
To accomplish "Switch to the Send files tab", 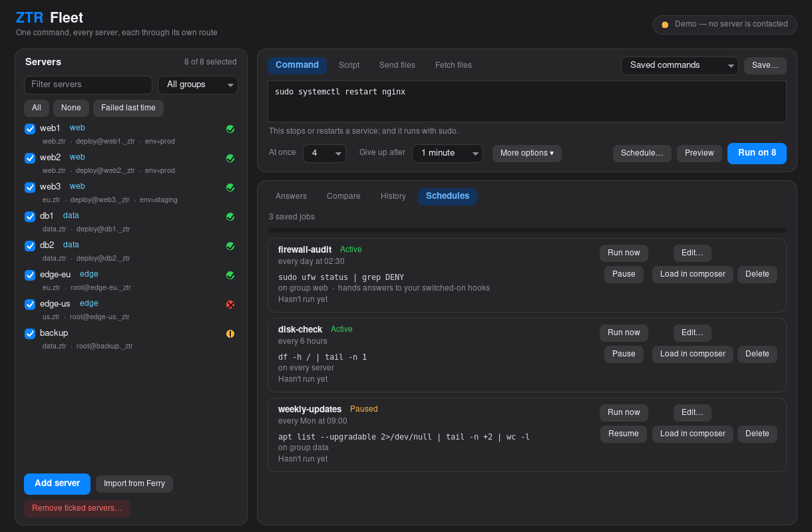I will click(397, 65).
